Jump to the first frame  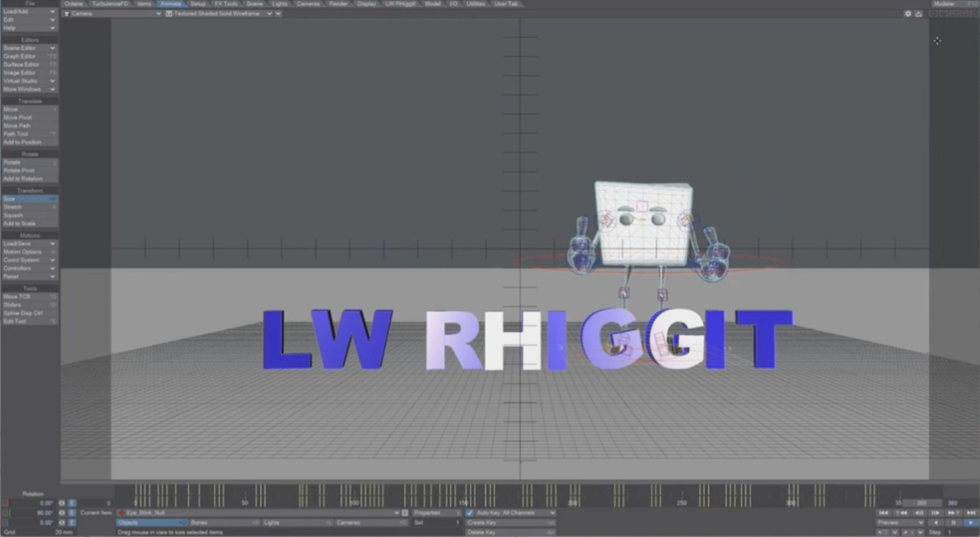click(884, 513)
